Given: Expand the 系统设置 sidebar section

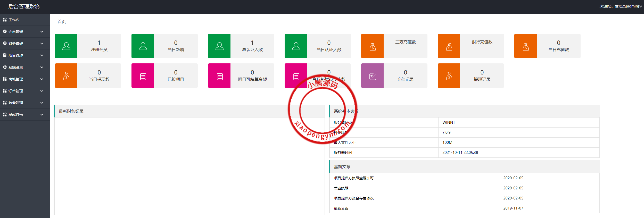Looking at the screenshot, I should (24, 67).
